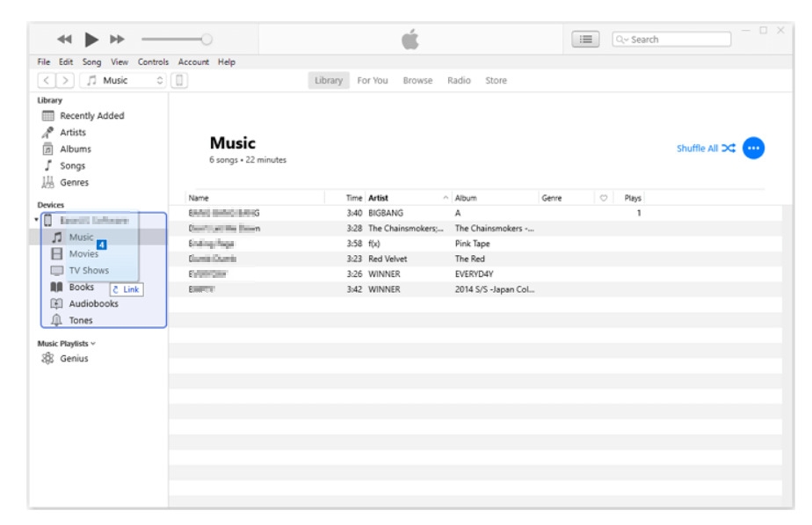Click the device phone icon button
Screen dimensions: 812x525
coord(179,80)
